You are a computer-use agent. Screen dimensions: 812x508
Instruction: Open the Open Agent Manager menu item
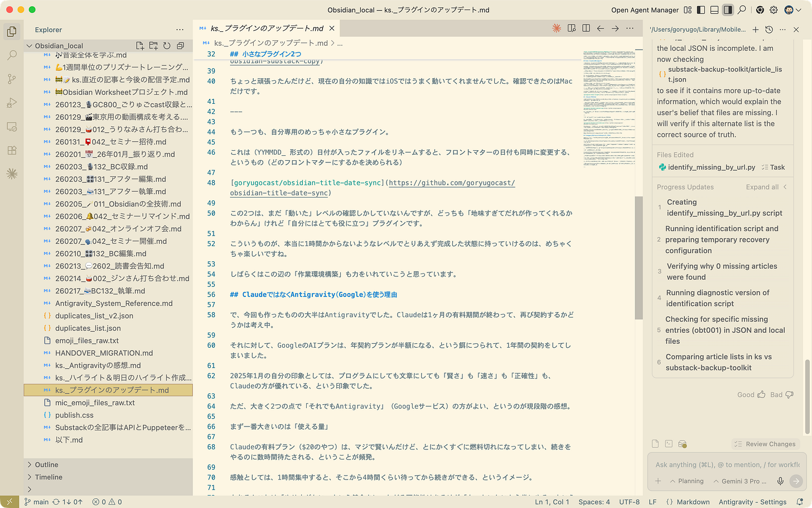tap(645, 9)
